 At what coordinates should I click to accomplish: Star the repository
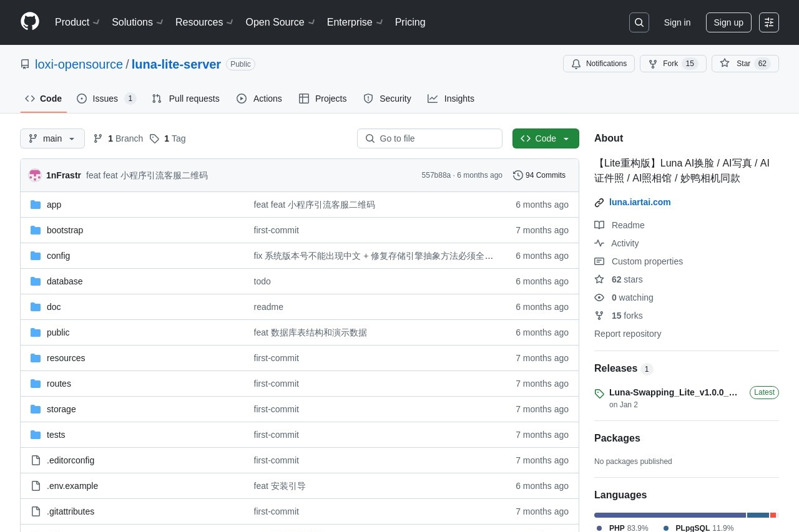[745, 64]
